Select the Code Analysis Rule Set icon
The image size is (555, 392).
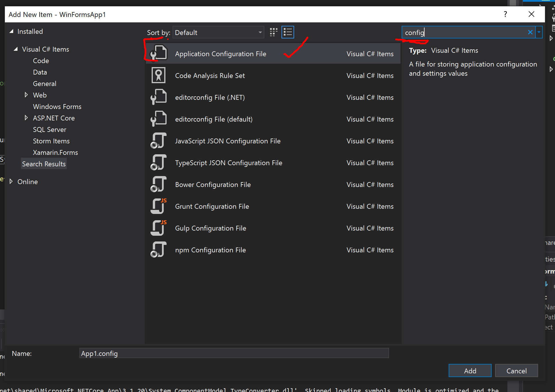(159, 75)
